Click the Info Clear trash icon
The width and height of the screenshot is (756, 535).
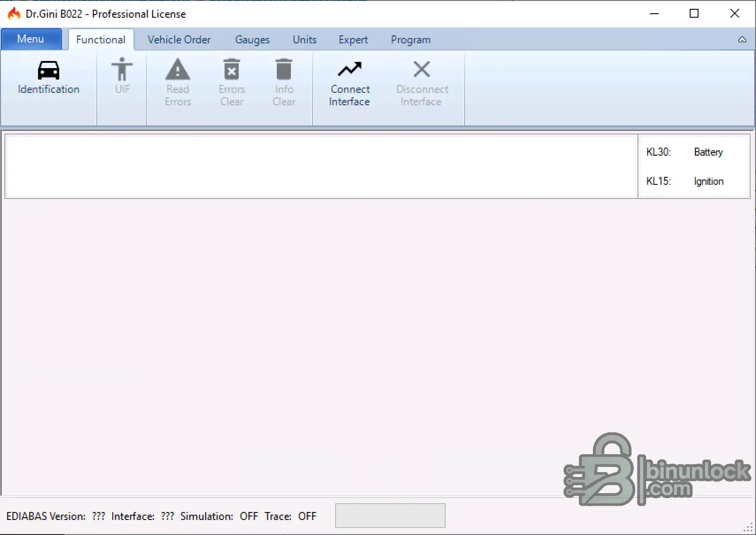[x=284, y=69]
